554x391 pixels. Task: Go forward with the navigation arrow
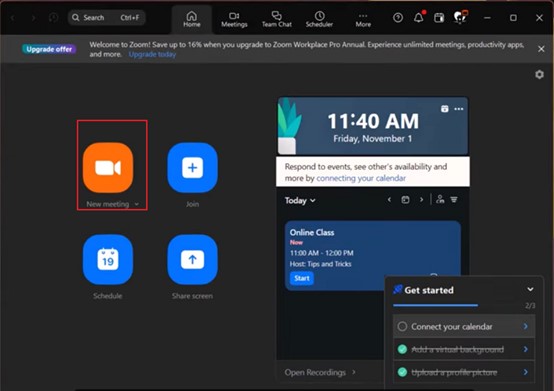[x=34, y=17]
